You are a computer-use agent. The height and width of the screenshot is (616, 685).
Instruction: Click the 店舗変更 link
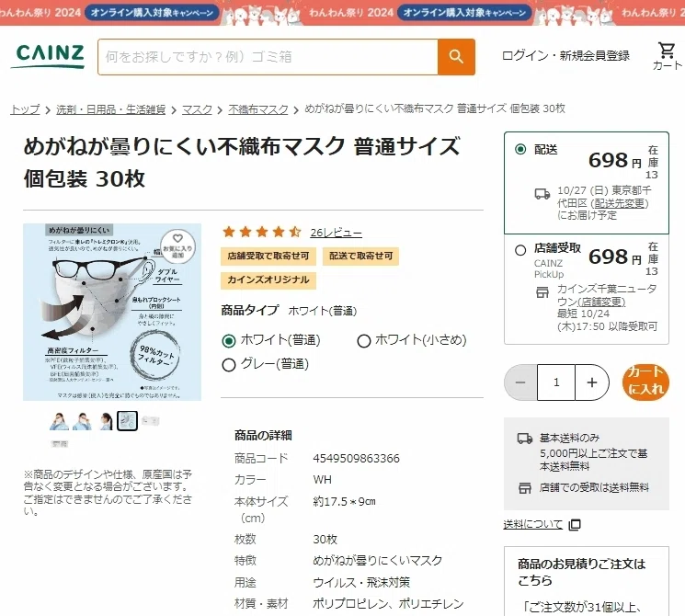coord(601,302)
